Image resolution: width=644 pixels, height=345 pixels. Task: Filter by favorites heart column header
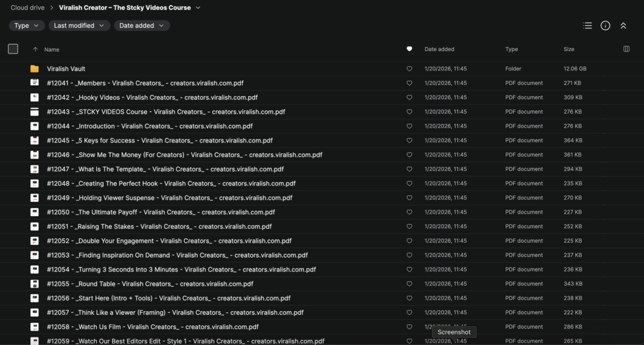(x=409, y=49)
